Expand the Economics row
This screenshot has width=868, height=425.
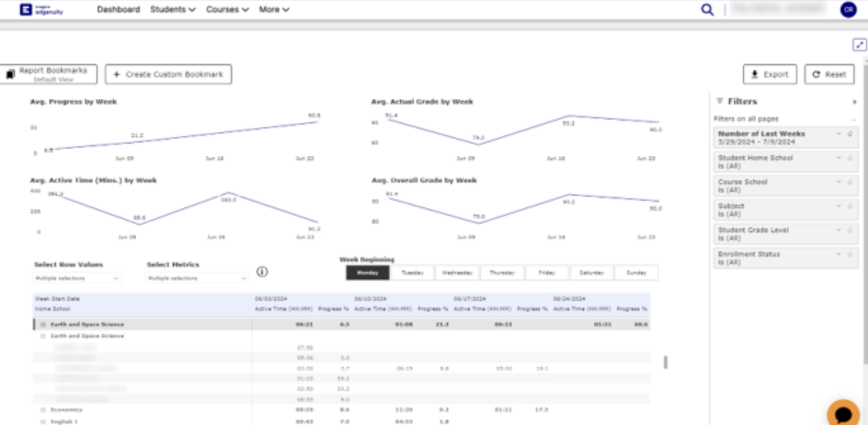point(43,410)
